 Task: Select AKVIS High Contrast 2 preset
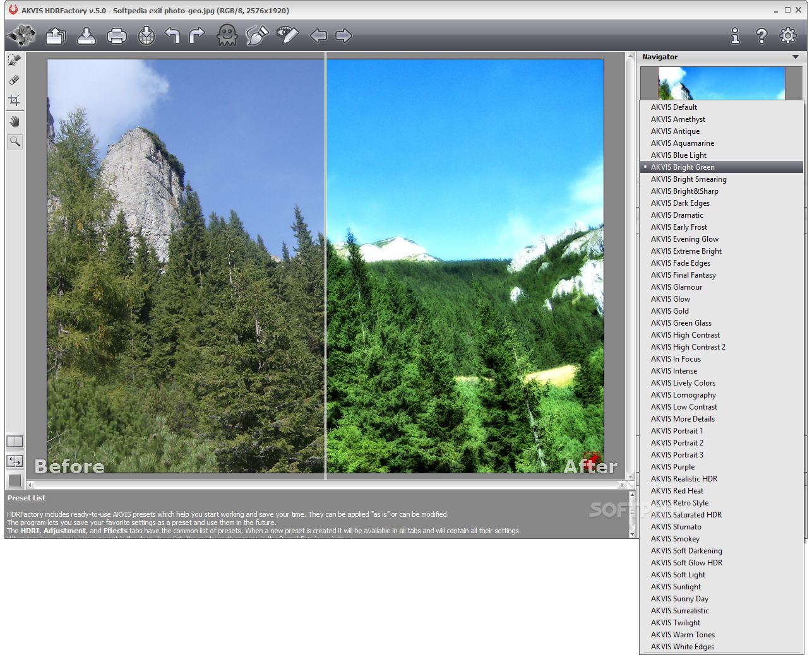(x=722, y=347)
